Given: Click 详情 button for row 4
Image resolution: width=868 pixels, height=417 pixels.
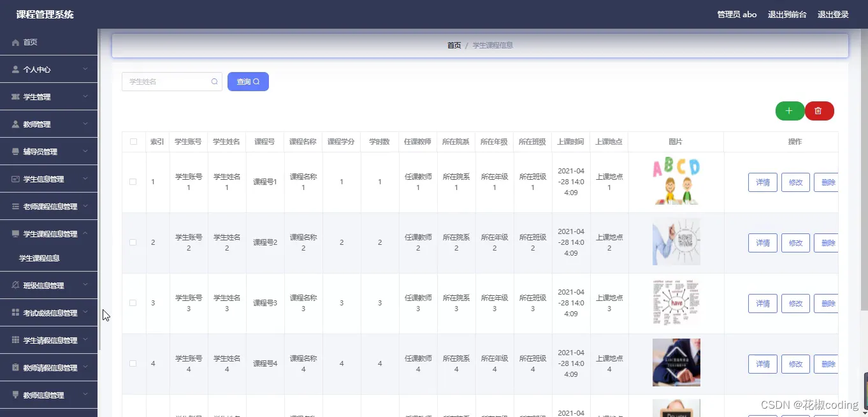Looking at the screenshot, I should point(763,363).
